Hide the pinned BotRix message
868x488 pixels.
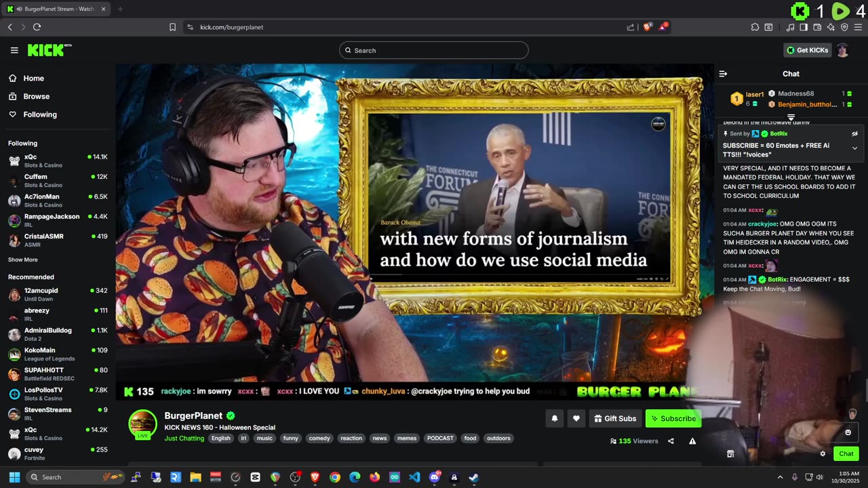pyautogui.click(x=854, y=134)
